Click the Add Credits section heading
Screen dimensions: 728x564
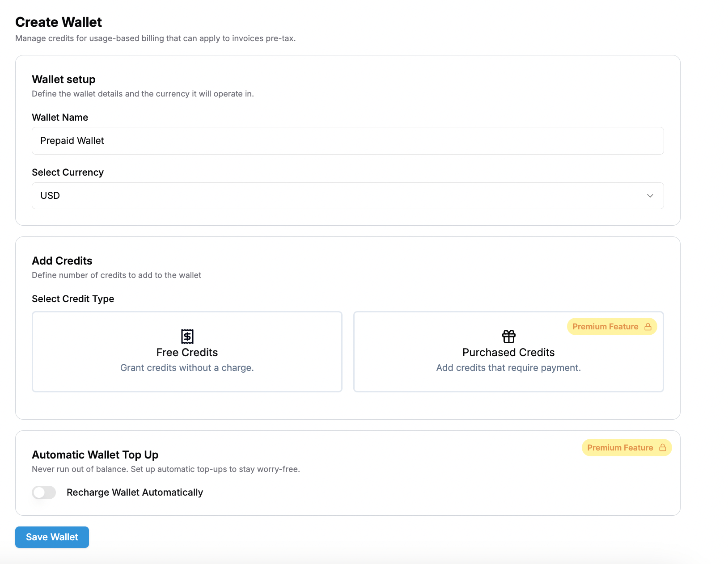[62, 261]
